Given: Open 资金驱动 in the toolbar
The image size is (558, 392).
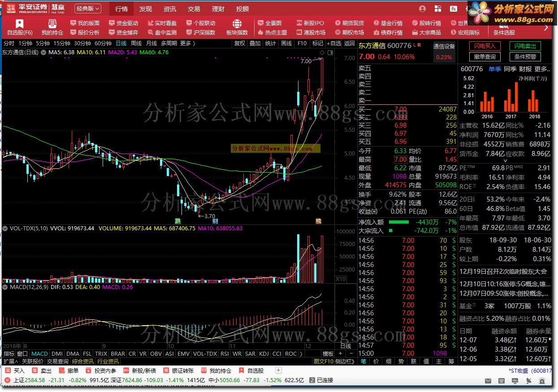Looking at the screenshot, I should [123, 23].
